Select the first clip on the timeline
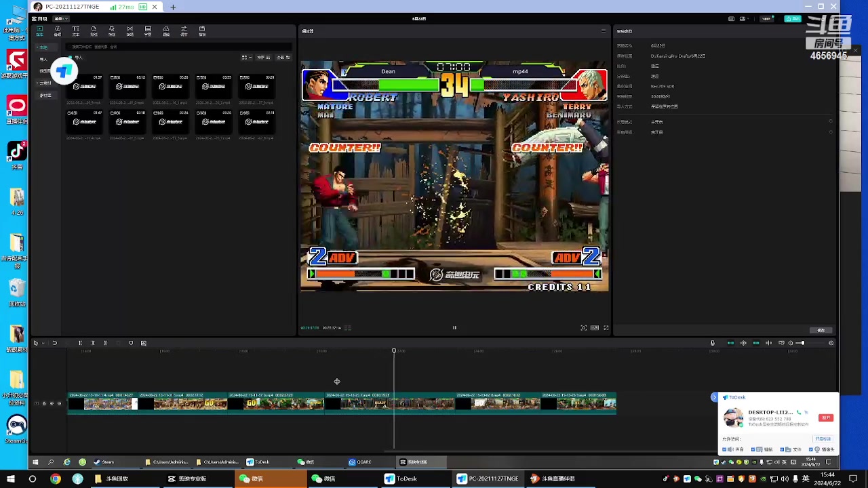Image resolution: width=868 pixels, height=488 pixels. click(102, 402)
